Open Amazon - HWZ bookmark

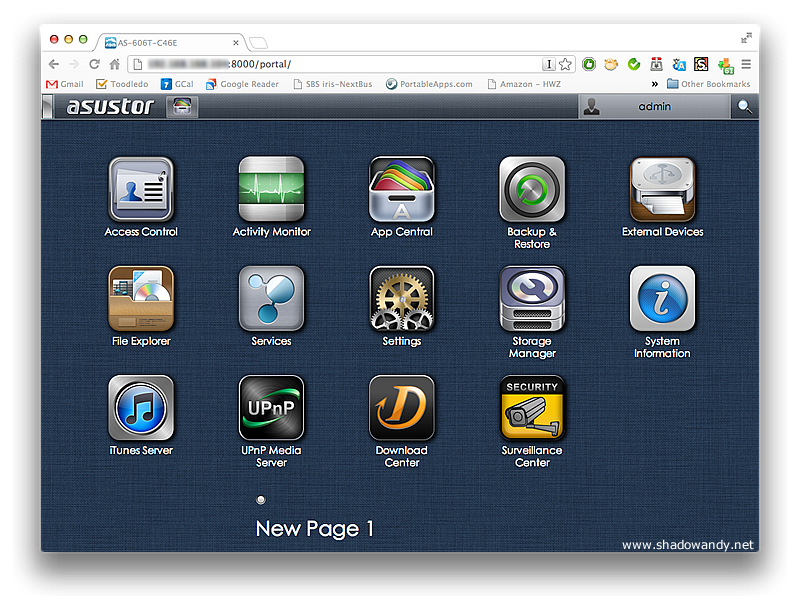coord(524,84)
